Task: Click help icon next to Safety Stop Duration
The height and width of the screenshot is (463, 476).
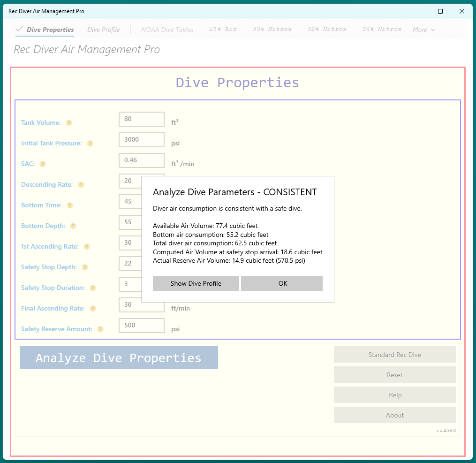Action: [x=93, y=288]
